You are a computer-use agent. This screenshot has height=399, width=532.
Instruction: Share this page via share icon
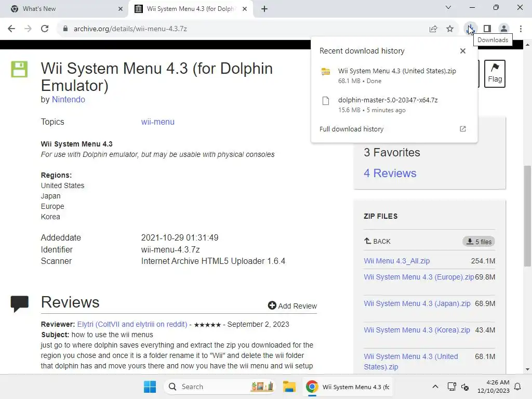point(433,29)
